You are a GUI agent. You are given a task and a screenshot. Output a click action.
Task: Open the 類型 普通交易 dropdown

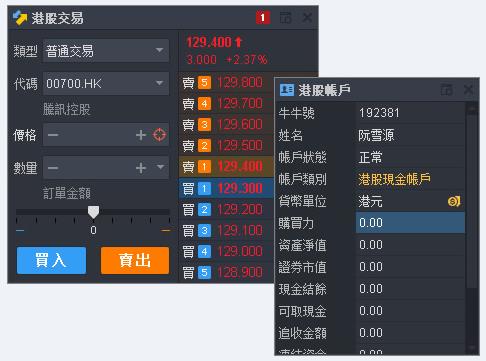tap(106, 51)
